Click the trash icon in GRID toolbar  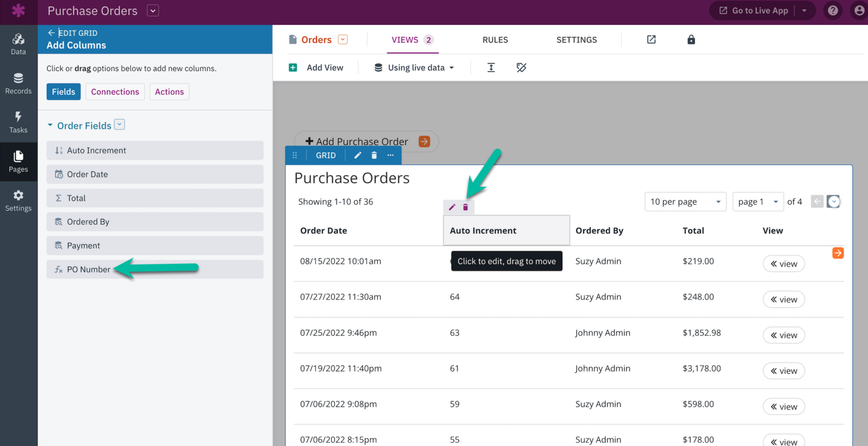[x=374, y=155]
